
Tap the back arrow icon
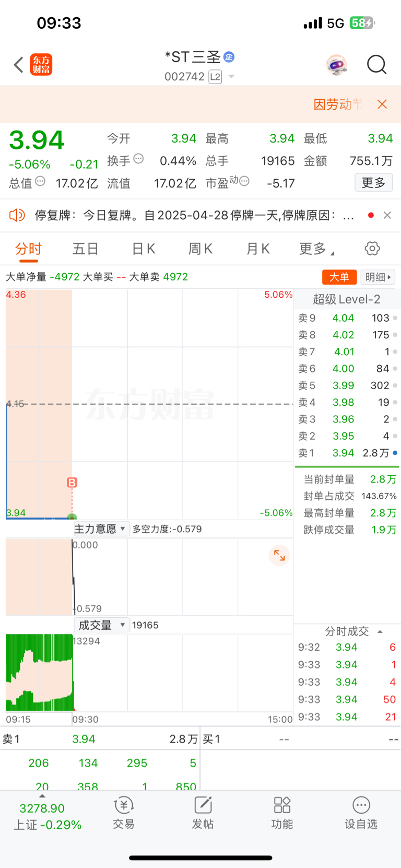coord(19,65)
